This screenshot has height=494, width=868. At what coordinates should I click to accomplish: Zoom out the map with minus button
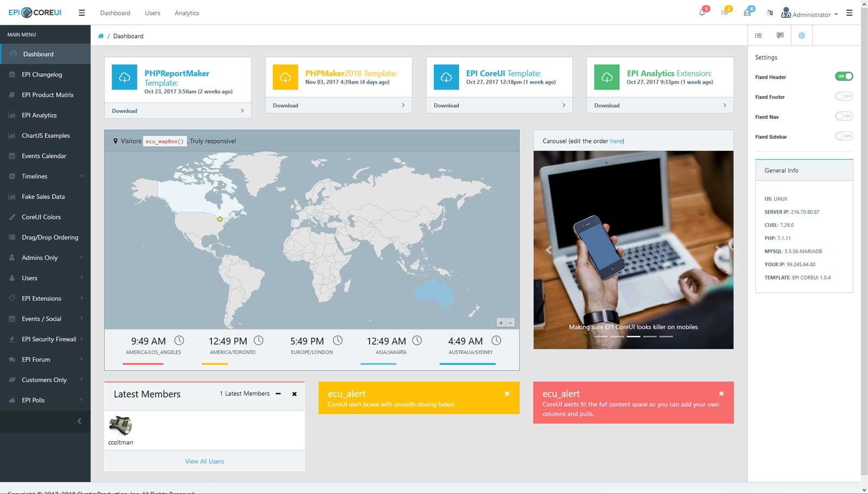tap(510, 322)
